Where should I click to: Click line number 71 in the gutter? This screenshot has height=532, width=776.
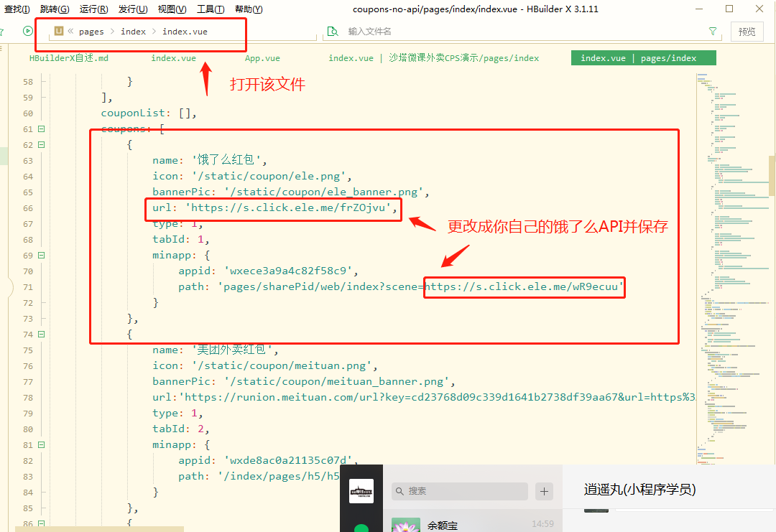click(x=28, y=287)
